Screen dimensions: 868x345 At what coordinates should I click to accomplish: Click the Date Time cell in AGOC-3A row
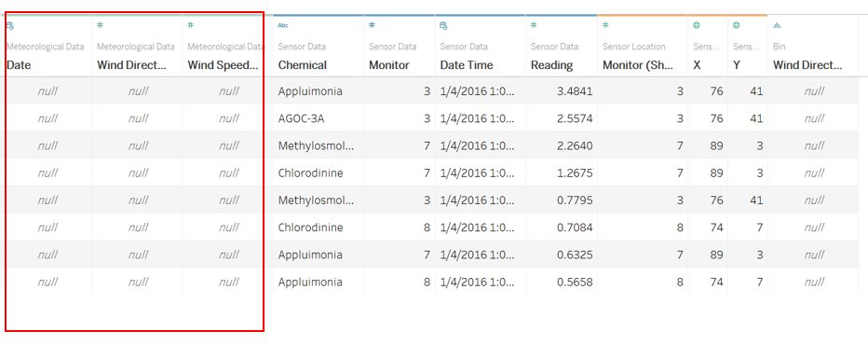point(477,118)
